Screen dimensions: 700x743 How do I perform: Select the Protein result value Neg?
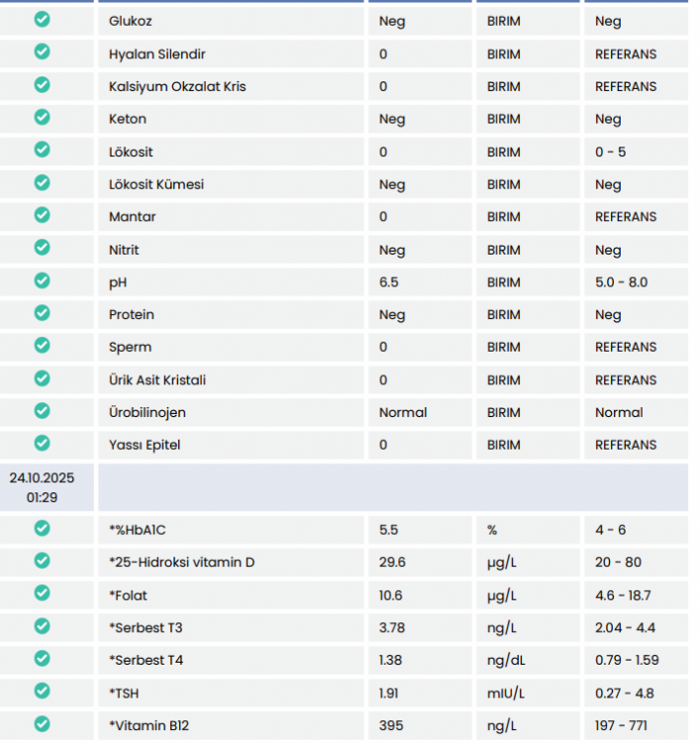392,315
